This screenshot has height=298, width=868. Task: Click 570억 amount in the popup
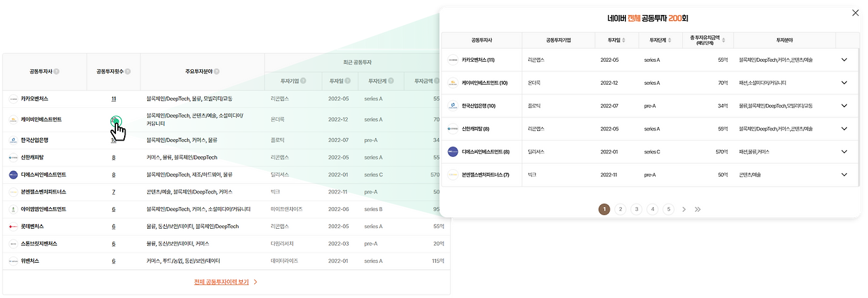point(722,152)
